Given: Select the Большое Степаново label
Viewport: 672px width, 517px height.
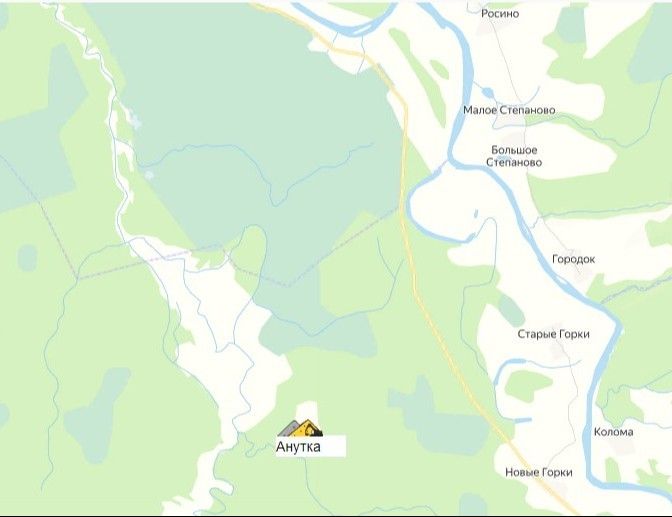Looking at the screenshot, I should [514, 156].
